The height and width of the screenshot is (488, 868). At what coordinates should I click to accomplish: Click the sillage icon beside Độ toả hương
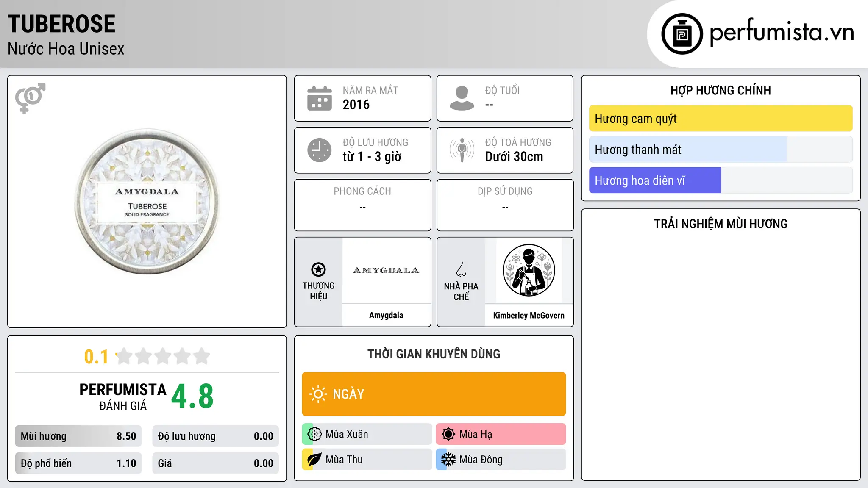coord(462,150)
